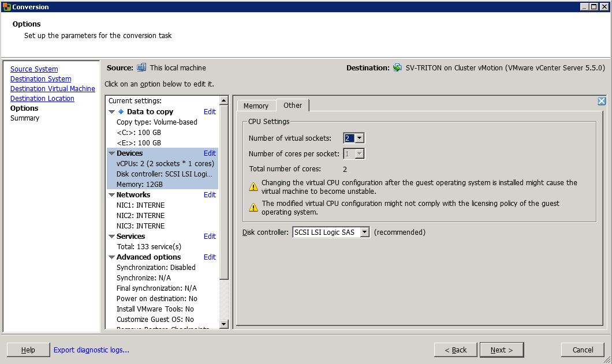Click the source local machine icon

point(141,67)
